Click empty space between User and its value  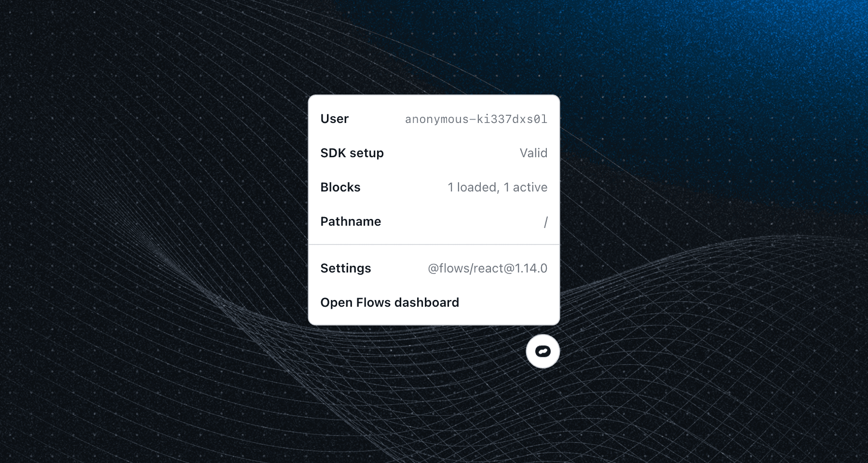(x=377, y=119)
